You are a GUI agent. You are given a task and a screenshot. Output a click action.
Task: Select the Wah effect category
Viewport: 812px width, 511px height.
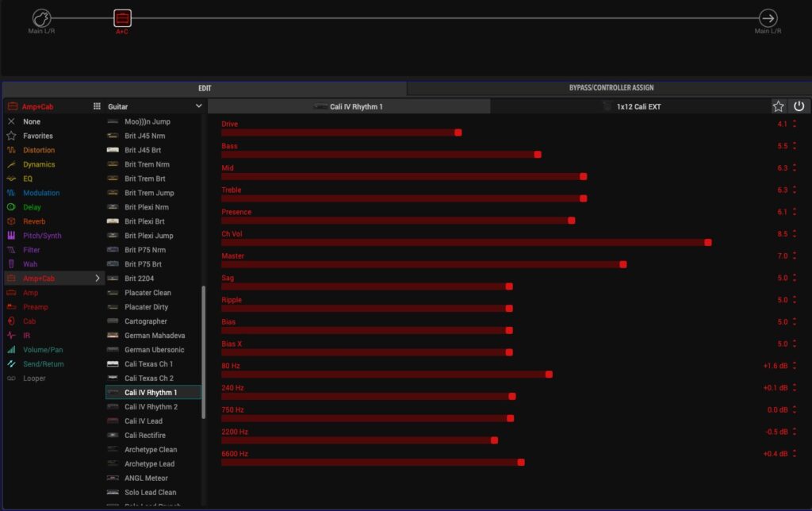(30, 264)
